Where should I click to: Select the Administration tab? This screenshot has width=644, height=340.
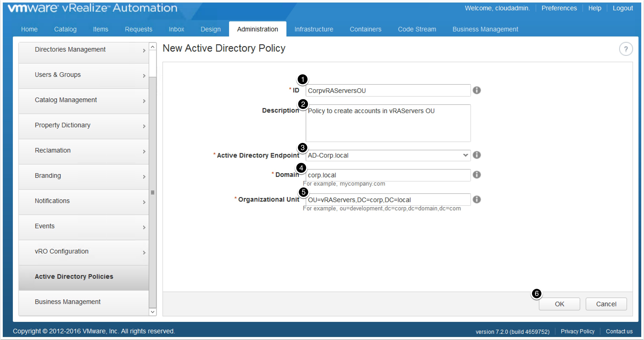258,29
